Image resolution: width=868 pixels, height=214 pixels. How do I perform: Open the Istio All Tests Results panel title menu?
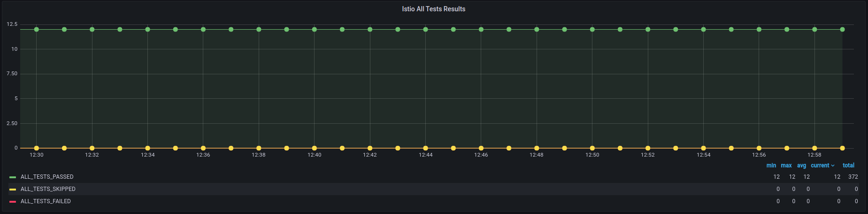433,9
